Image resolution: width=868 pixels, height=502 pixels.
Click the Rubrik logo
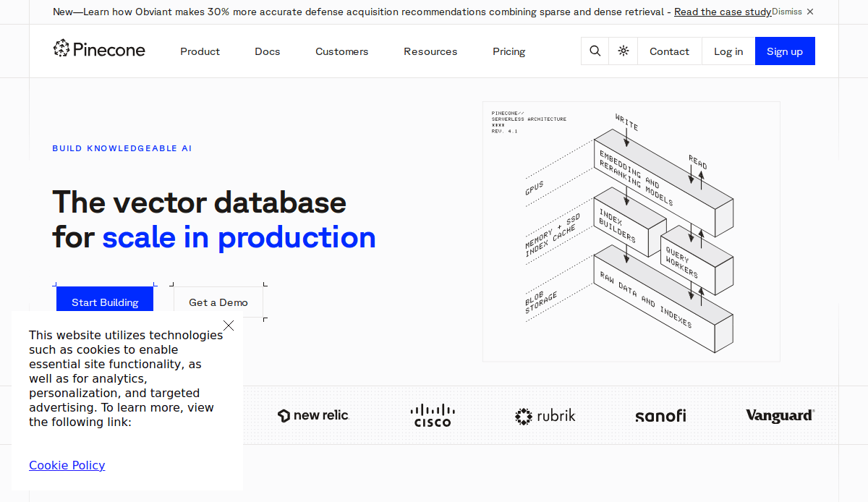545,416
